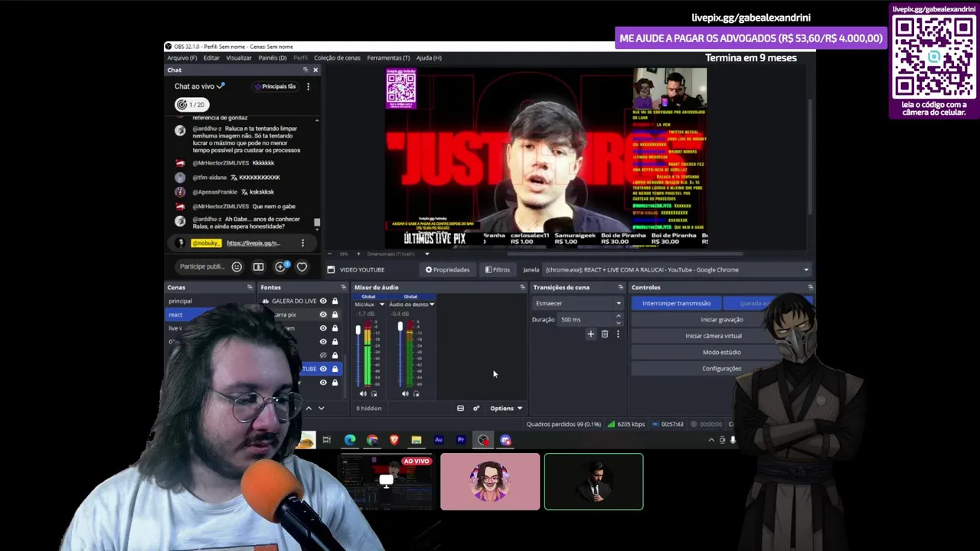The width and height of the screenshot is (980, 551).
Task: Open Propriedades of selected source
Action: 447,269
